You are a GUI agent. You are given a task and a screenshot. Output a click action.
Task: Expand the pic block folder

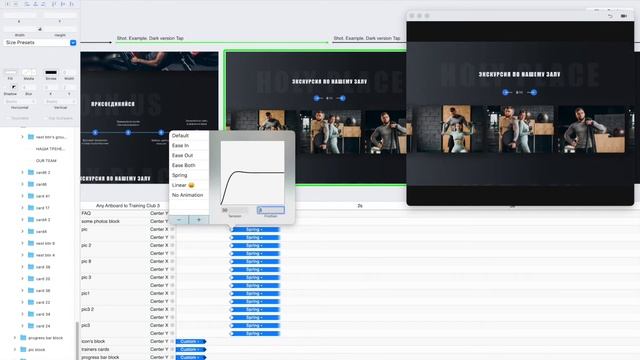pyautogui.click(x=15, y=349)
